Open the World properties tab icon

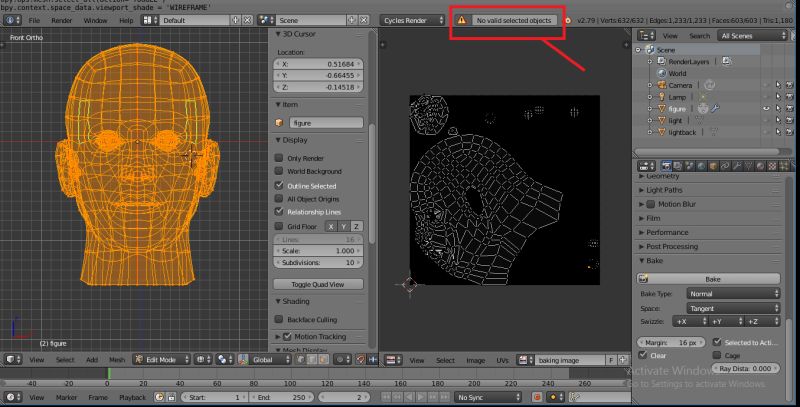702,166
